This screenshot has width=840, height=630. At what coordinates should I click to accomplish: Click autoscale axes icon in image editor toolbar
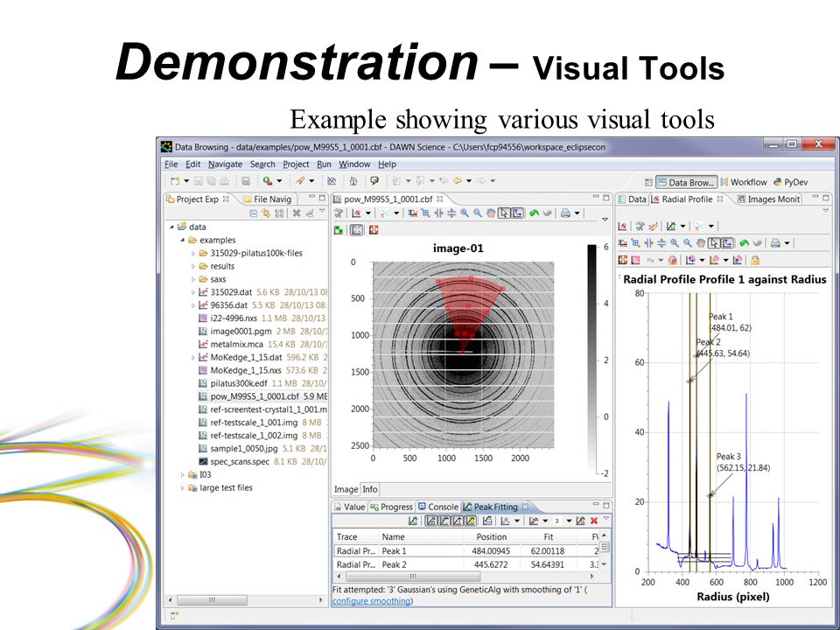(x=412, y=213)
